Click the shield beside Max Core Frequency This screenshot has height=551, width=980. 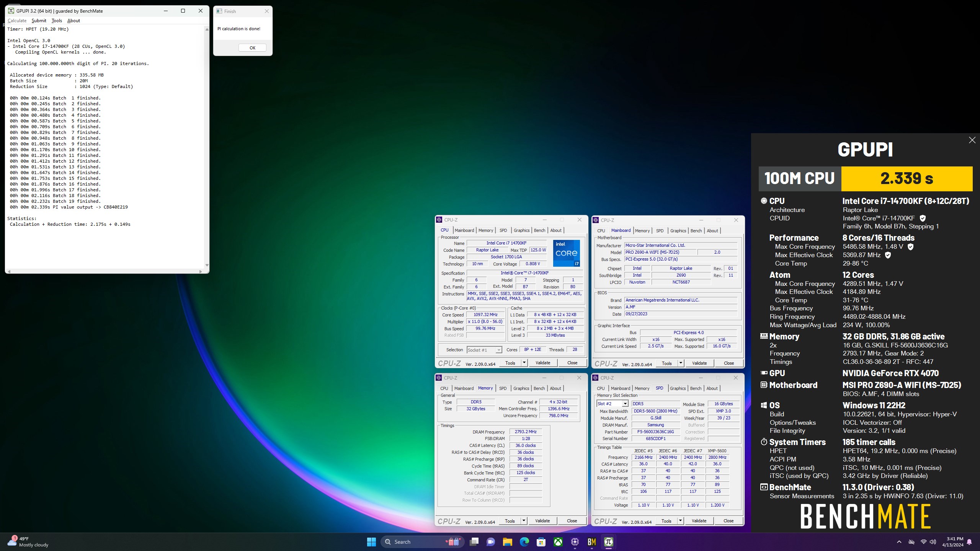[911, 247]
